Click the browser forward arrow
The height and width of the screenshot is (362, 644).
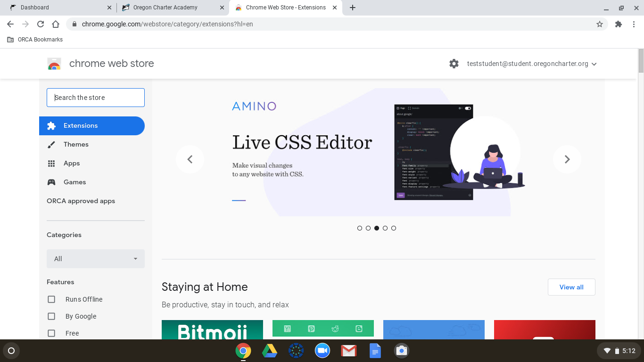25,24
